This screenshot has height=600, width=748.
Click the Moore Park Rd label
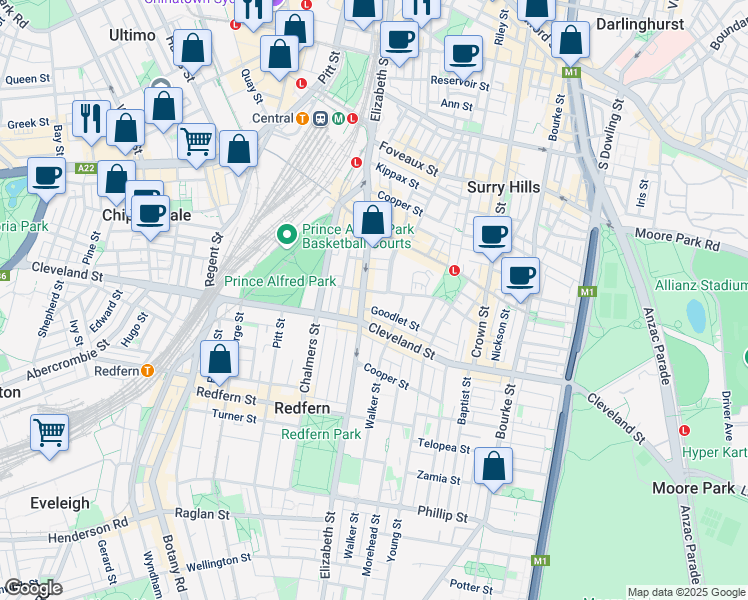pos(677,239)
